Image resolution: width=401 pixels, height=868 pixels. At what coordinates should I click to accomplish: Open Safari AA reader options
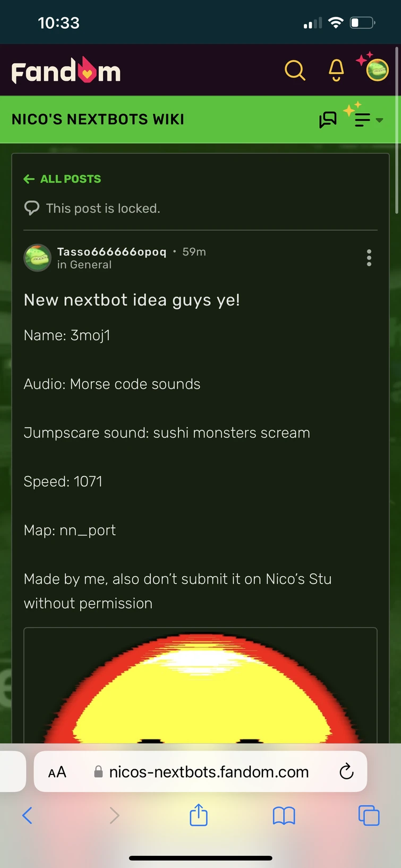point(57,772)
